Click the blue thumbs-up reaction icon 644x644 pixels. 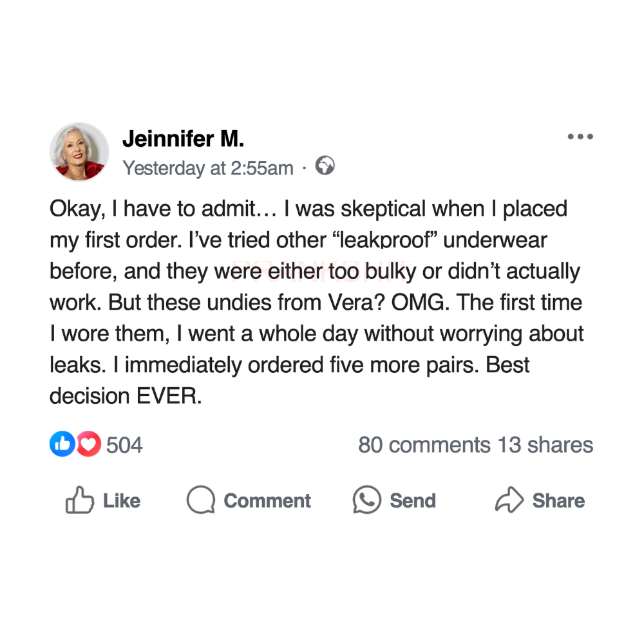62,444
